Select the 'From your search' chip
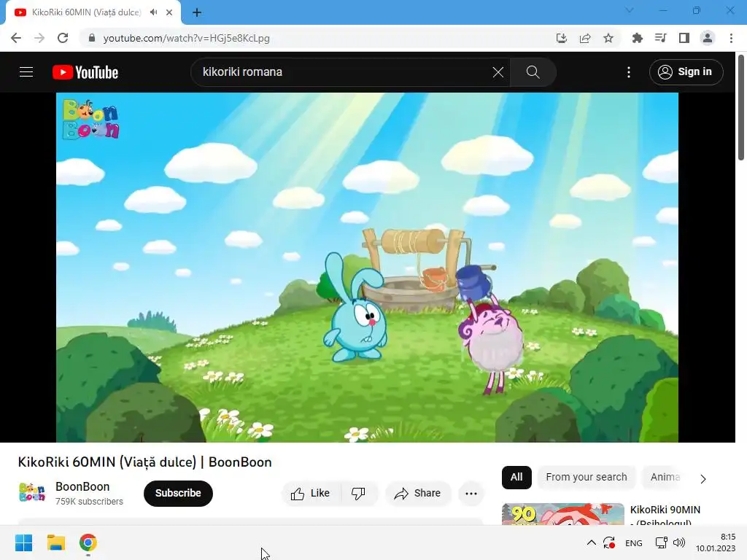The image size is (747, 560). pyautogui.click(x=587, y=477)
